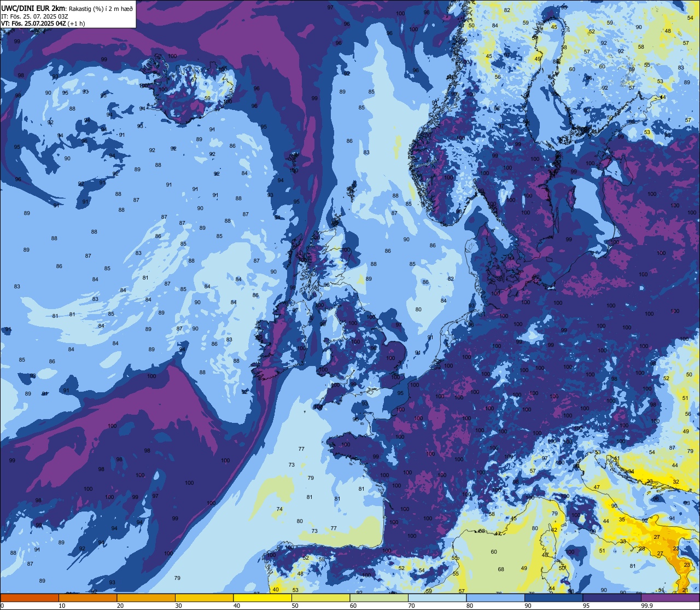
Task: Click the 0–10 dark orange legend swatch
Action: (x=30, y=597)
